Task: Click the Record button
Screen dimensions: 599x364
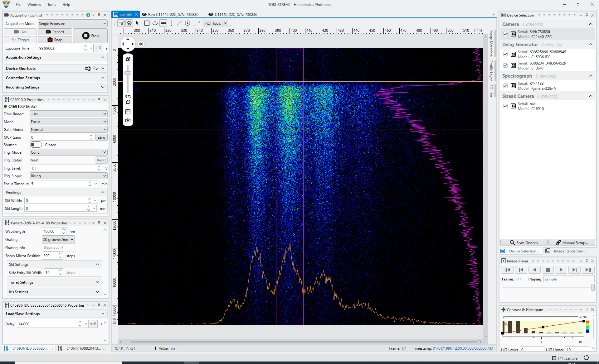Action: [55, 32]
